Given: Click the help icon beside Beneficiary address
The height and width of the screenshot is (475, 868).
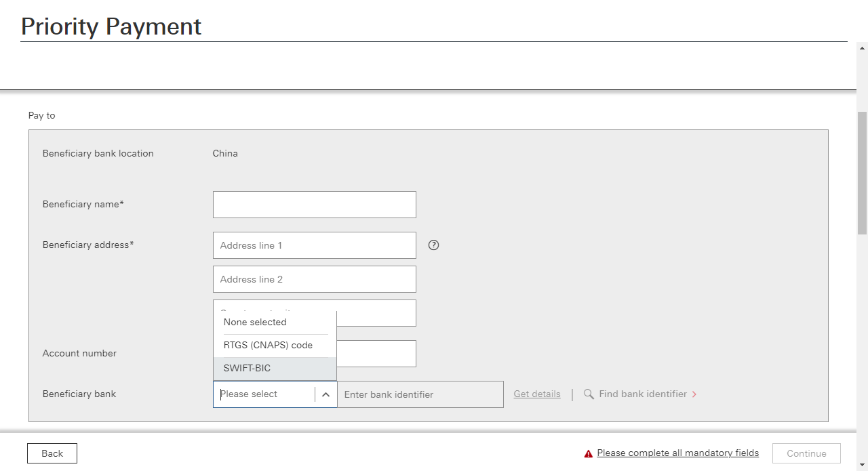Looking at the screenshot, I should point(434,245).
